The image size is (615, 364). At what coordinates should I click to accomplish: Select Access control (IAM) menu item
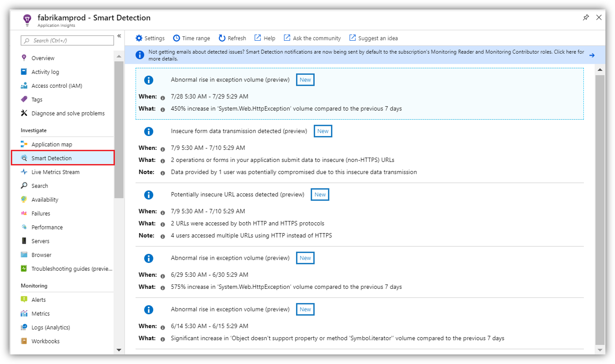click(57, 86)
